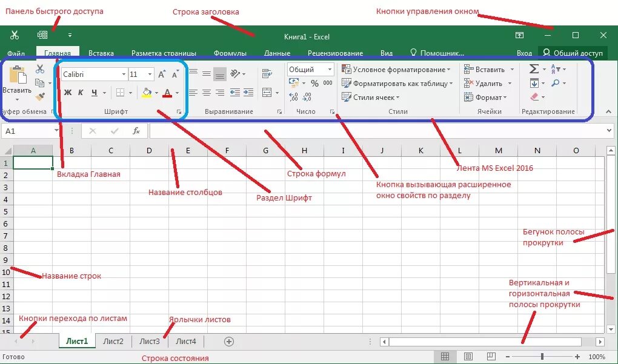The width and height of the screenshot is (618, 364).
Task: Open Find and Select magnifier icon
Action: click(556, 83)
